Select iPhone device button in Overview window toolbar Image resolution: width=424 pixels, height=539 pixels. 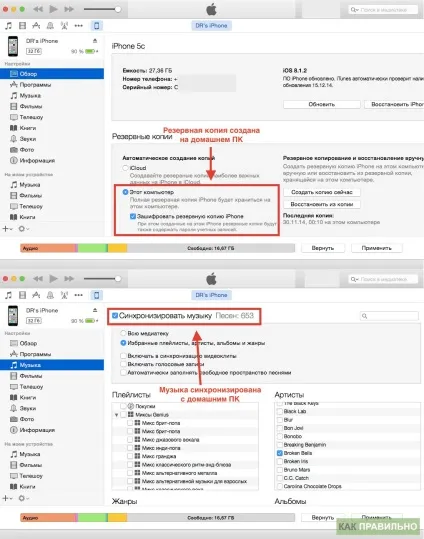coord(97,25)
